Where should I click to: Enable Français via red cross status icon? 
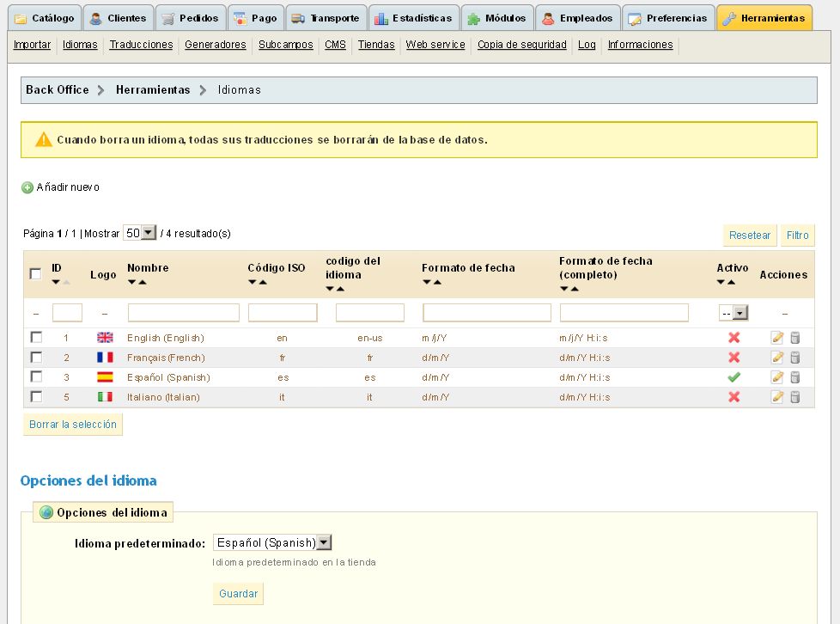click(x=734, y=358)
